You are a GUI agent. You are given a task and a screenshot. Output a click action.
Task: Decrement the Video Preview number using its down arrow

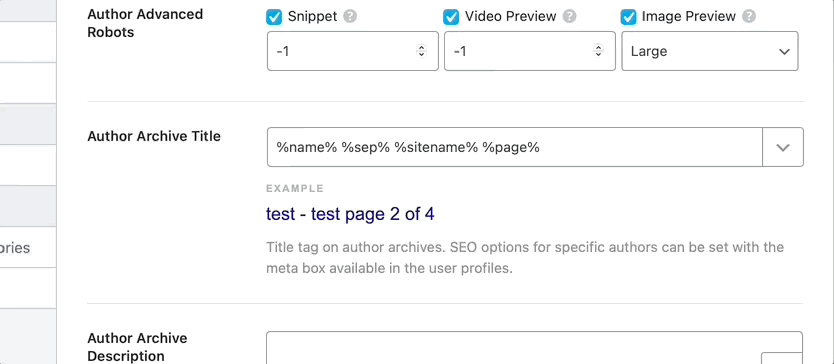pos(598,54)
